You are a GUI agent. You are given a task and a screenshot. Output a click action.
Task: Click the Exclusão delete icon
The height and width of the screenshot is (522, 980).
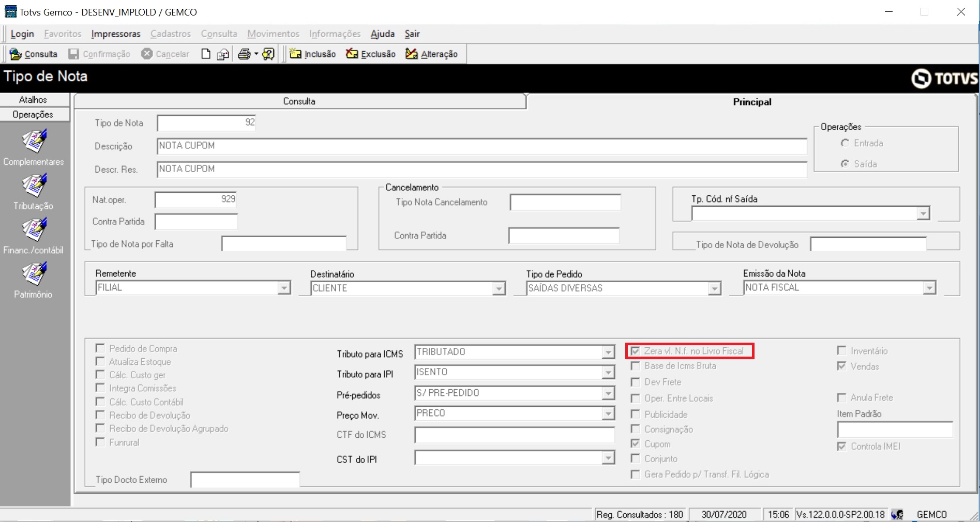tap(352, 53)
